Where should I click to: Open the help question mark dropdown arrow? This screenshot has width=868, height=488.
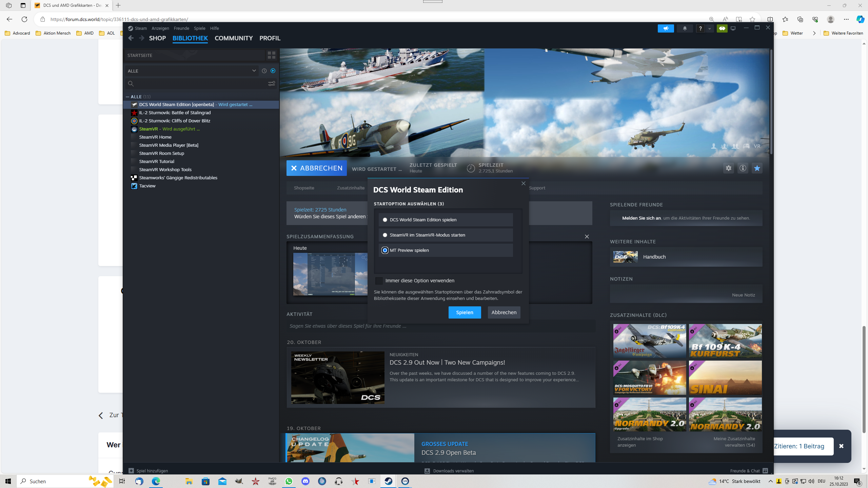coord(709,28)
